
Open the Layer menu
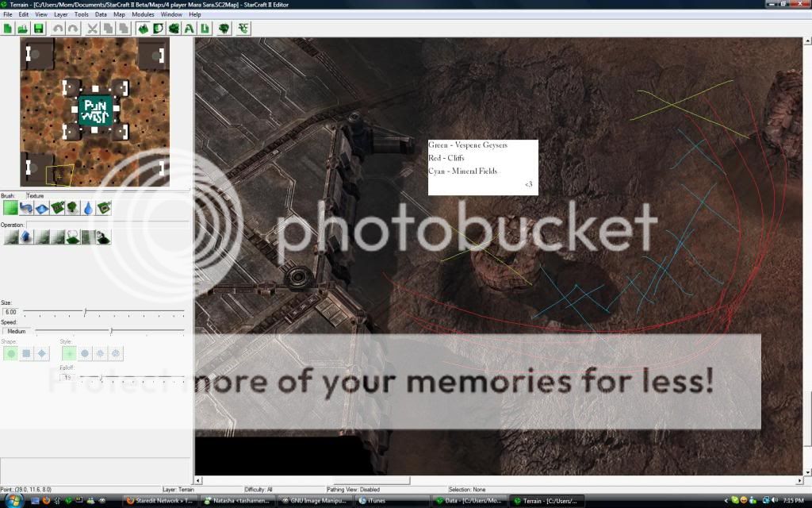(x=60, y=14)
